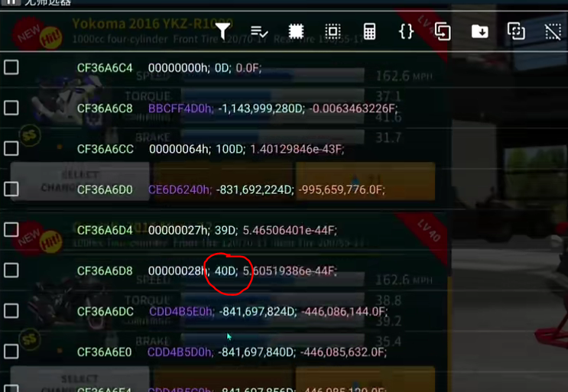
Task: Select the checkbox for row CF36A6E0
Action: click(11, 351)
